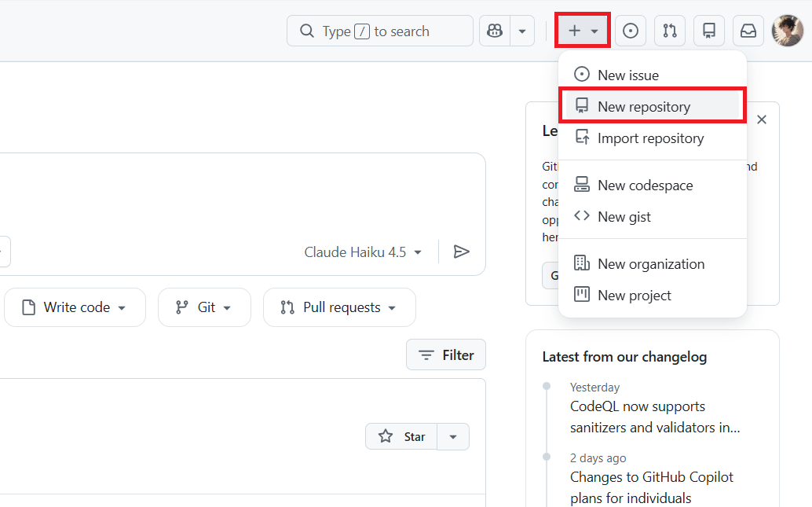The height and width of the screenshot is (507, 812).
Task: Open the user profile avatar menu
Action: pyautogui.click(x=788, y=31)
